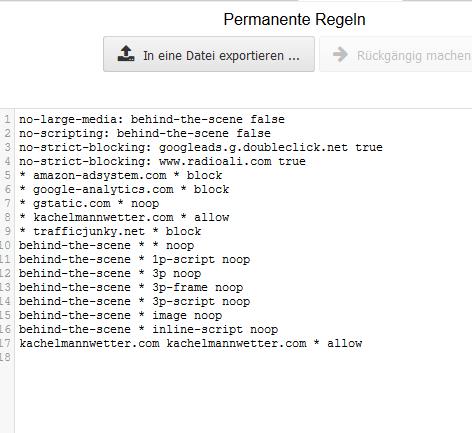
Task: Place cursor in no-large-media rule line
Action: click(152, 119)
